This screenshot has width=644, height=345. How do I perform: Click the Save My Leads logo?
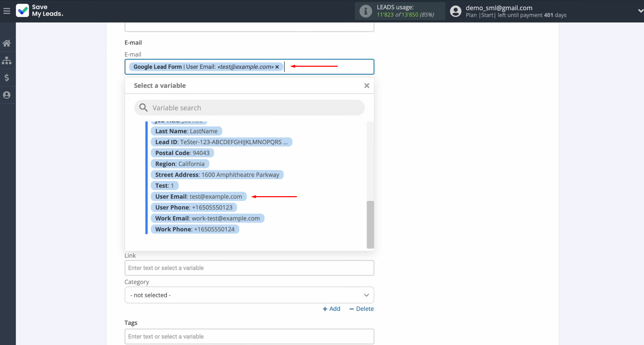(x=39, y=11)
